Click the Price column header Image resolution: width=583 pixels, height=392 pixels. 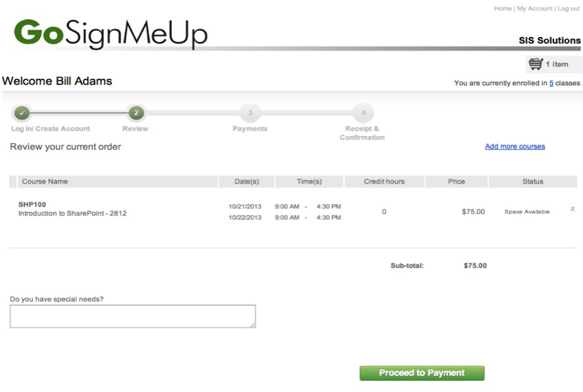456,181
